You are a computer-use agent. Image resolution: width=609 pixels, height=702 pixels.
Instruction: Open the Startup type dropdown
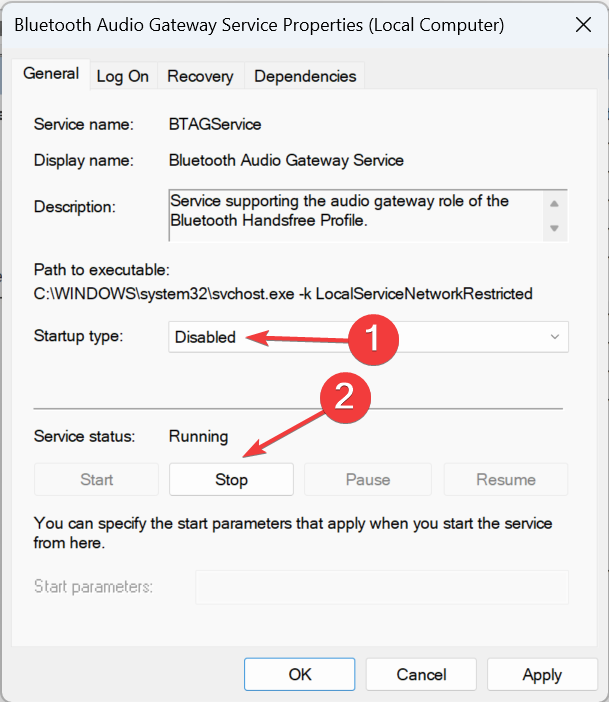(368, 337)
